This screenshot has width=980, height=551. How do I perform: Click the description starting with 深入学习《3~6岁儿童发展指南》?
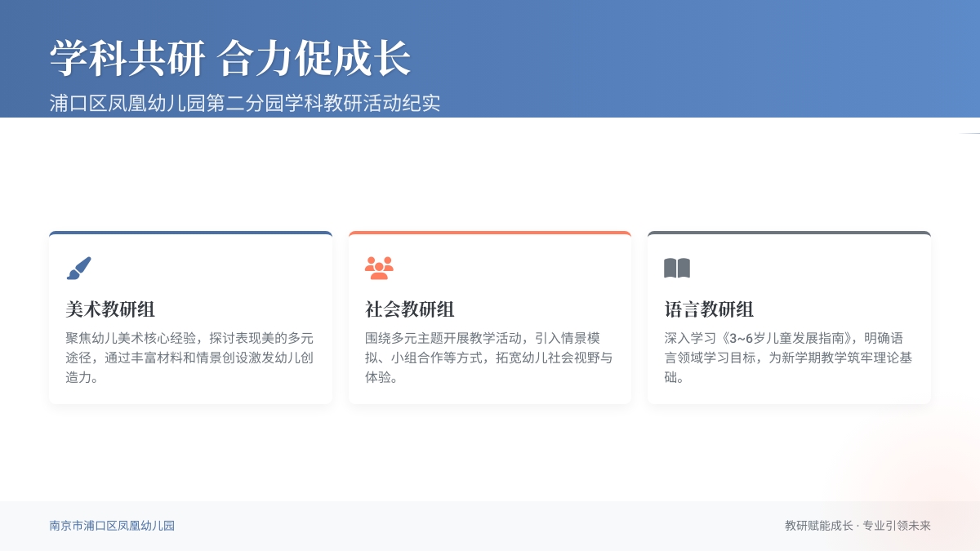click(789, 358)
